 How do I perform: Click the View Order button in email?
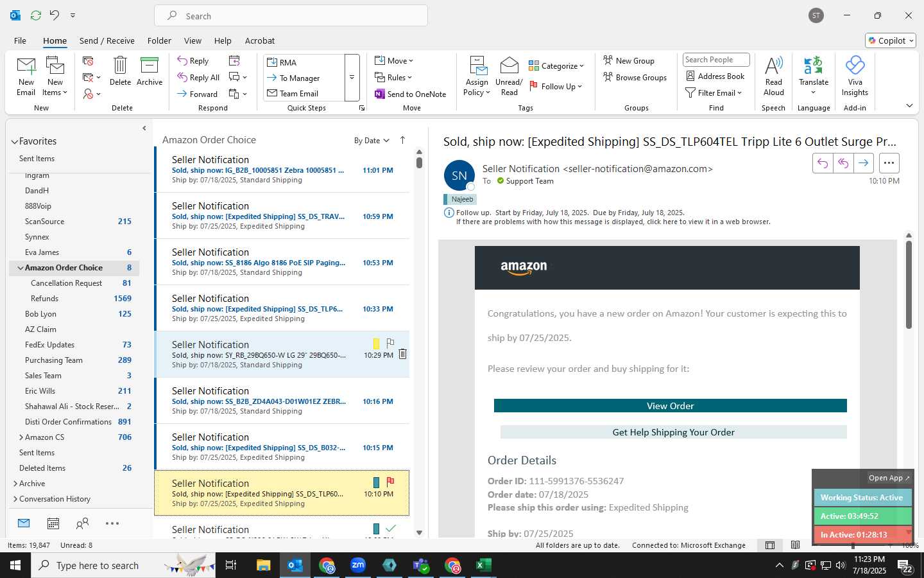click(x=670, y=406)
